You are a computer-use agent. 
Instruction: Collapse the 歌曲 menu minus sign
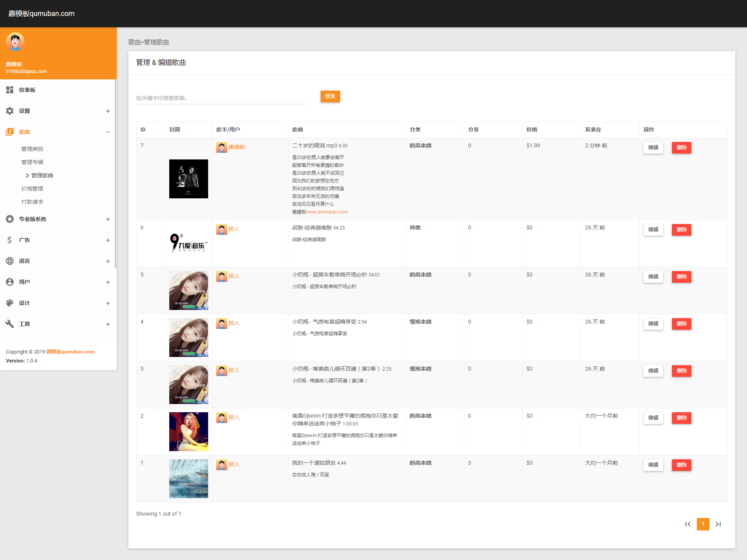tap(108, 132)
